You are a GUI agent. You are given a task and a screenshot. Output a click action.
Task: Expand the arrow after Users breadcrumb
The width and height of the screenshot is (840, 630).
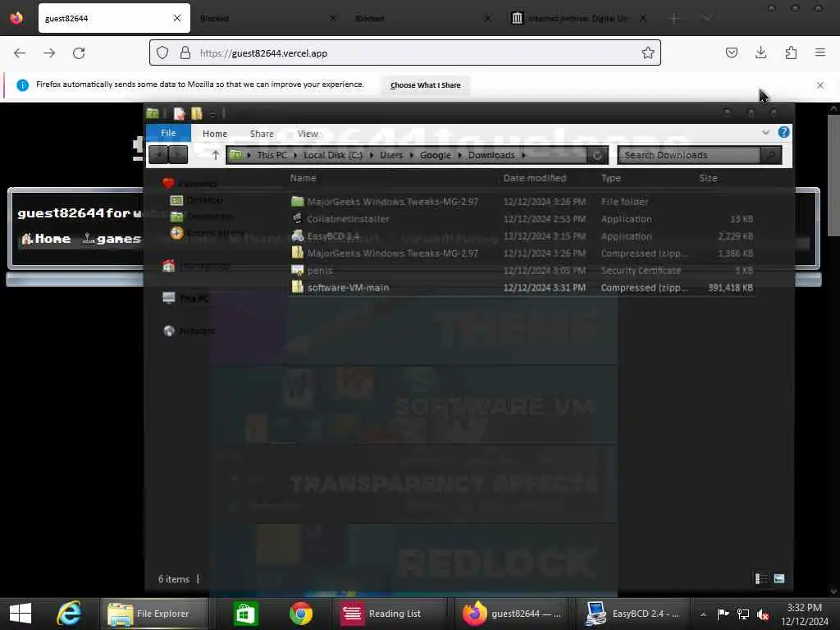click(x=412, y=155)
